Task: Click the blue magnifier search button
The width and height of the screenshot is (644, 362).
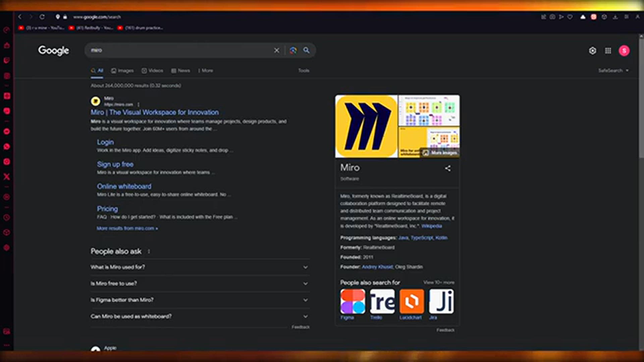Action: tap(306, 50)
